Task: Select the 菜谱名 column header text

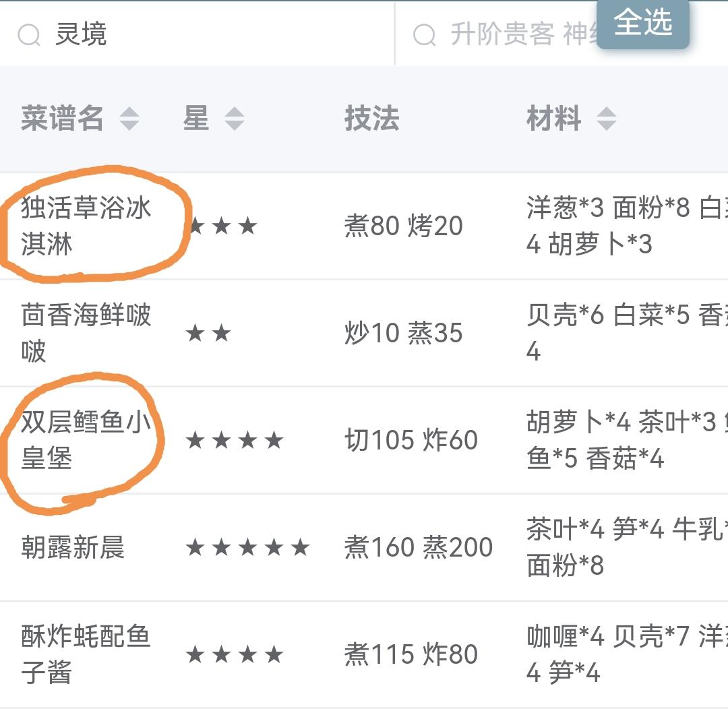Action: click(62, 119)
